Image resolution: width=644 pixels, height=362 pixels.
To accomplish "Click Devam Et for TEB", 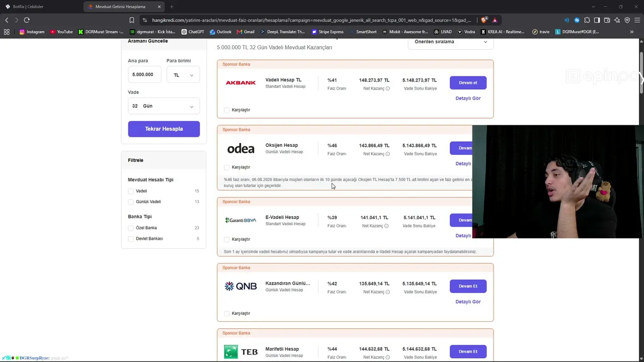I will [x=468, y=351].
